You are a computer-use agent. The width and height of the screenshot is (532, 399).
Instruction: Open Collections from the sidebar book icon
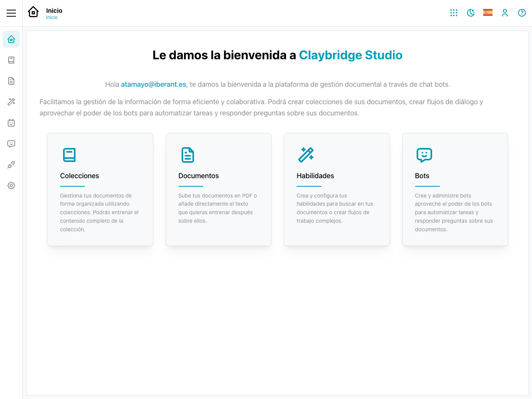click(11, 60)
